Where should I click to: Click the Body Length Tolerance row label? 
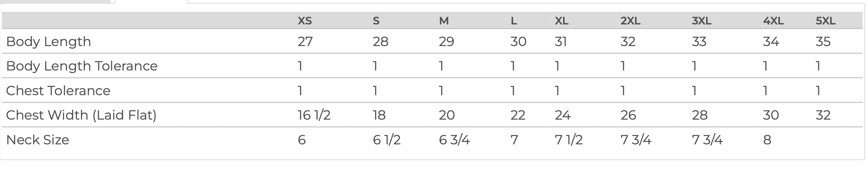82,66
